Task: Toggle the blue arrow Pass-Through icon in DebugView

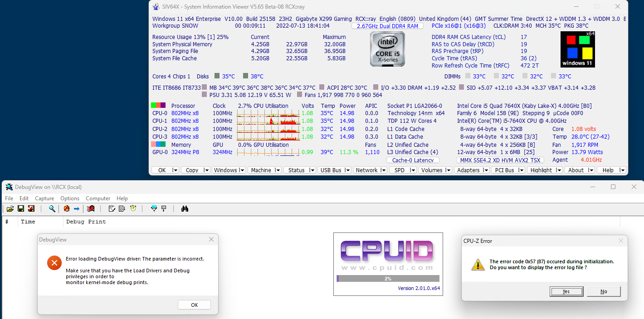Action: pyautogui.click(x=77, y=208)
